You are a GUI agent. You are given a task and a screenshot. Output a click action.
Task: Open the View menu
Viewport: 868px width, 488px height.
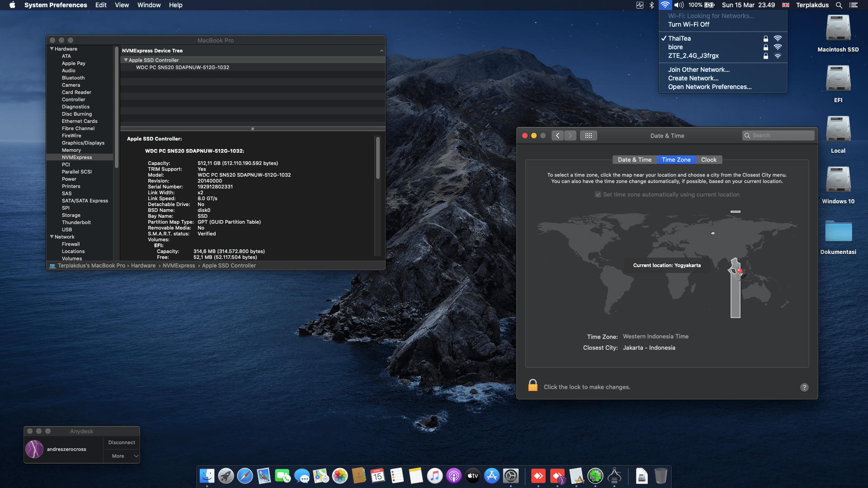tap(122, 5)
